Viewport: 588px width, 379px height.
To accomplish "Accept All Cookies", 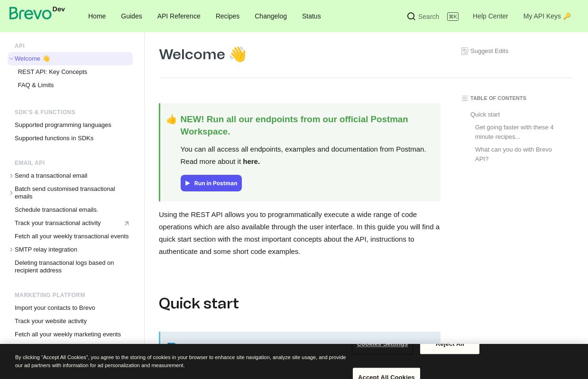I will (x=386, y=374).
